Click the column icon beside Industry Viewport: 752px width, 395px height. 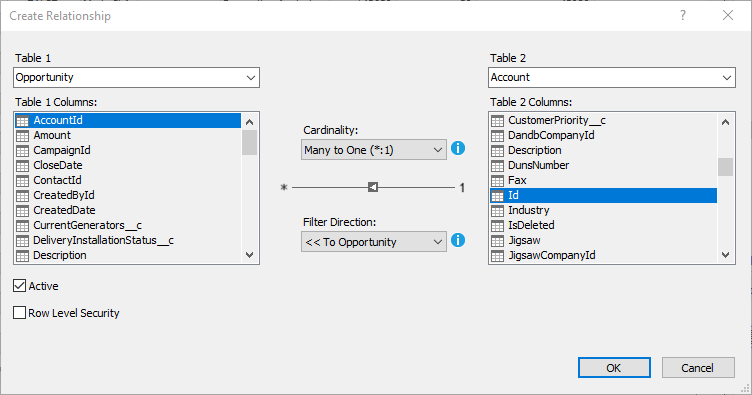(x=497, y=210)
